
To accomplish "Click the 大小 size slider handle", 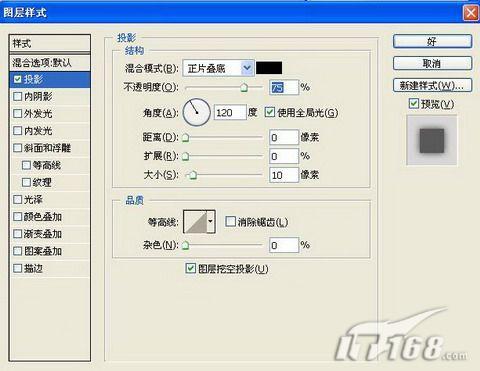I will pos(193,175).
